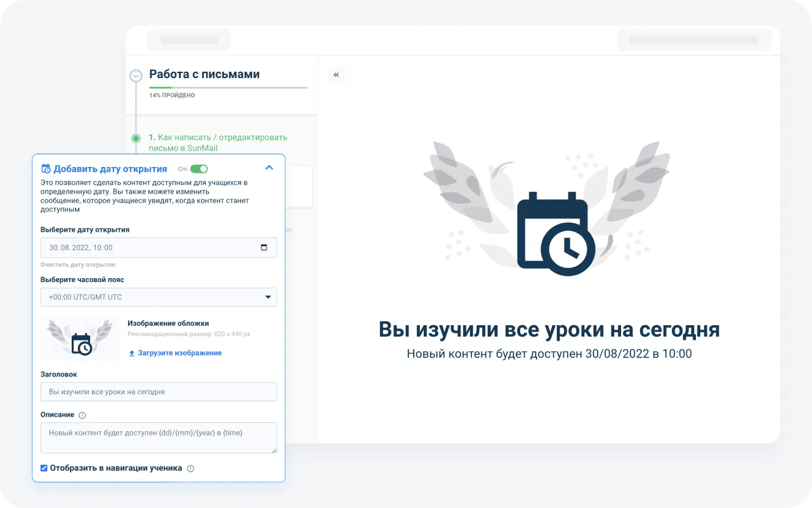Click the course progress bar
Screen dimensions: 812x508
228,88
